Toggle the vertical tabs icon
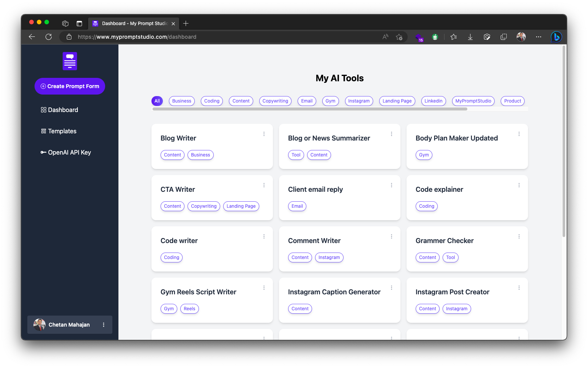Screen dimensions: 588x368 click(79, 24)
